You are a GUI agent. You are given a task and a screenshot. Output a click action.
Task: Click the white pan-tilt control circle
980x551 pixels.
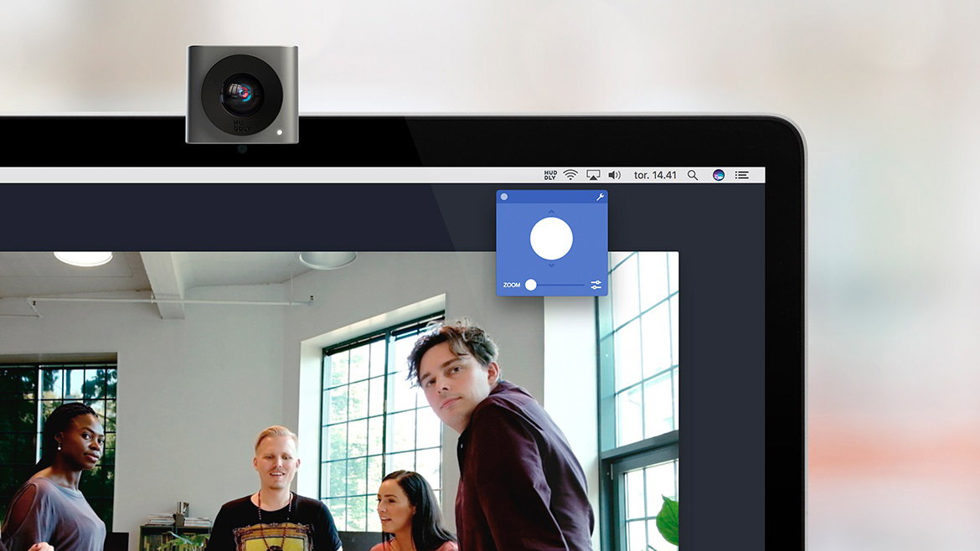(551, 239)
